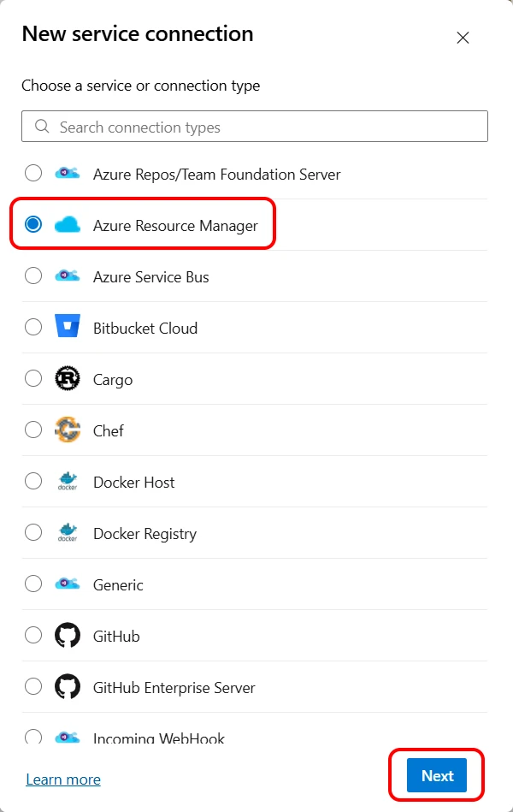Click the GitHub Enterprise Server icon
Image resolution: width=513 pixels, height=812 pixels.
[x=67, y=687]
